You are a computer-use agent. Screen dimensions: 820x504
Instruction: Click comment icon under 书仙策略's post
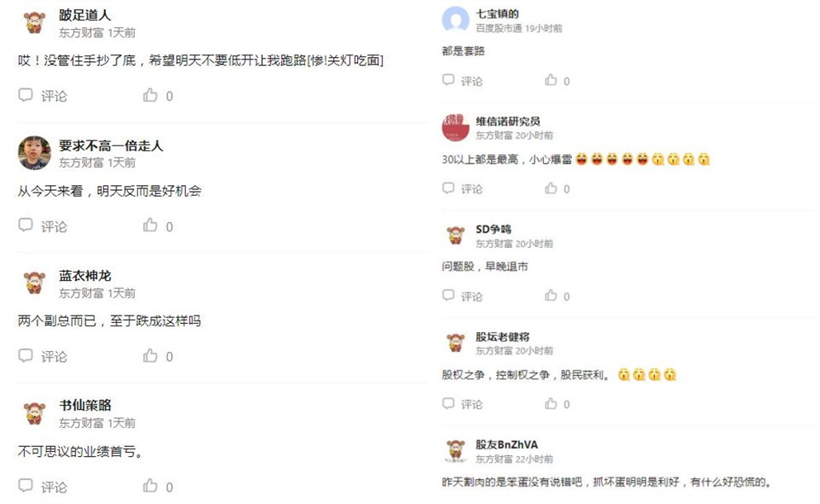coord(26,486)
